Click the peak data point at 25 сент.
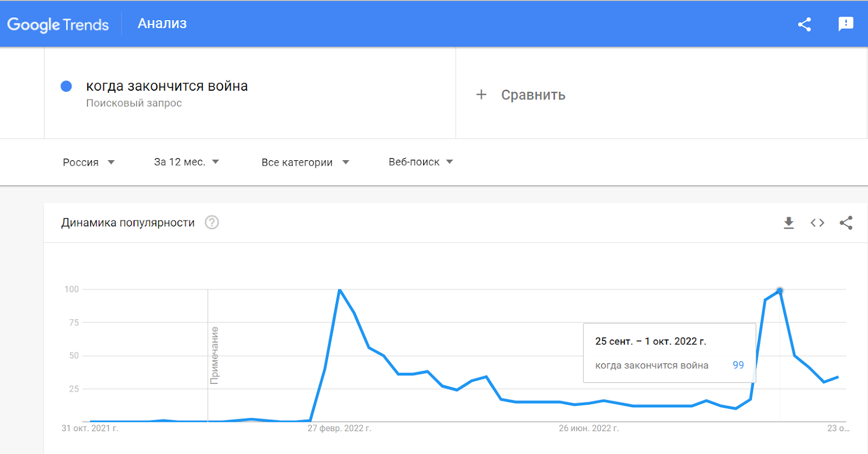 tap(780, 291)
